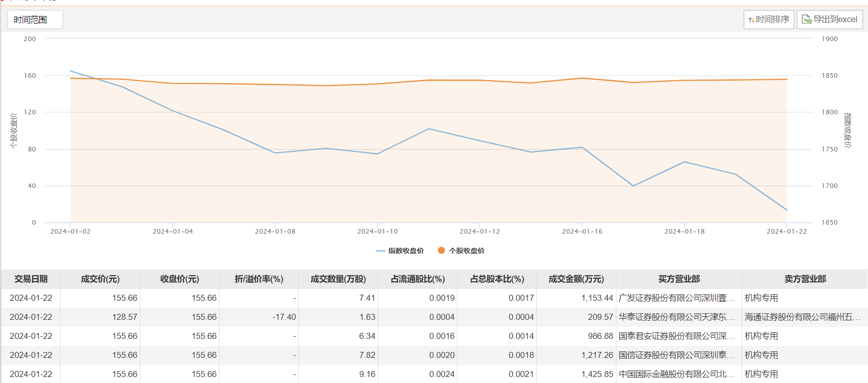
Task: Click the 折/溢价率(%) column header
Action: point(259,279)
